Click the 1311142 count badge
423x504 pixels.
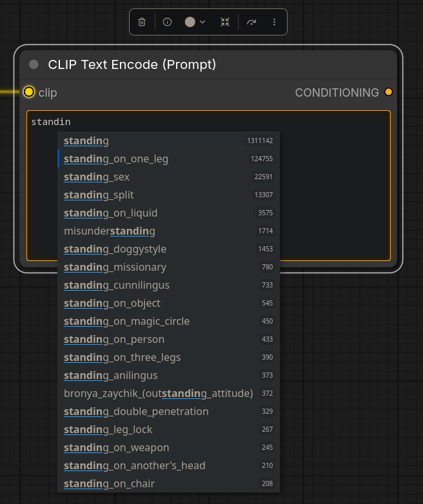click(x=260, y=141)
